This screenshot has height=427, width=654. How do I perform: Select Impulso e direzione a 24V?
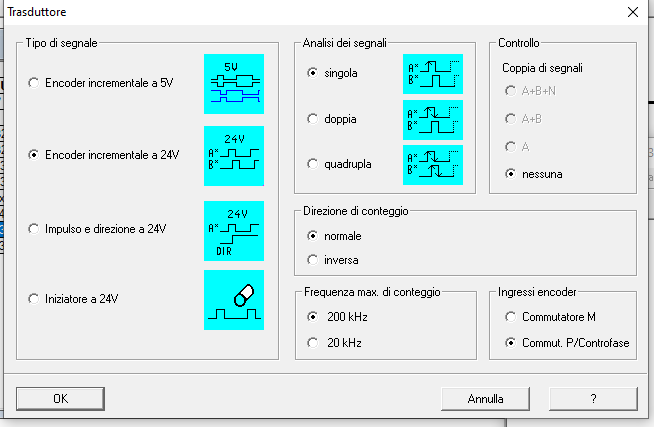point(97,229)
